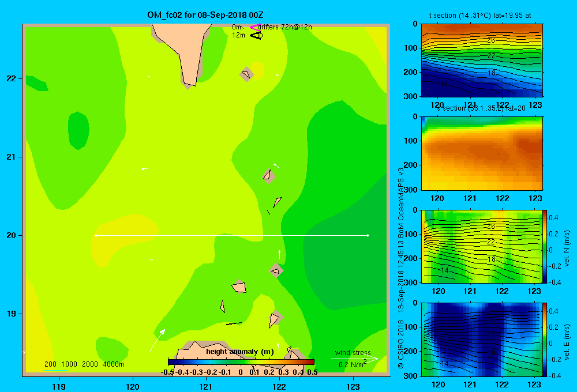Click longitude label 121 on the main map

tap(206, 386)
